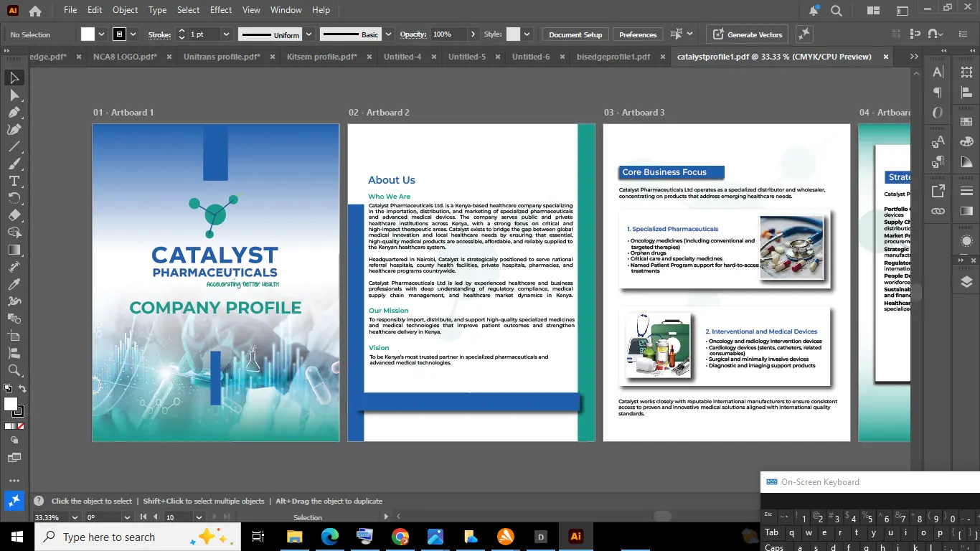
Task: Click the Generate Vectors button
Action: [x=748, y=34]
